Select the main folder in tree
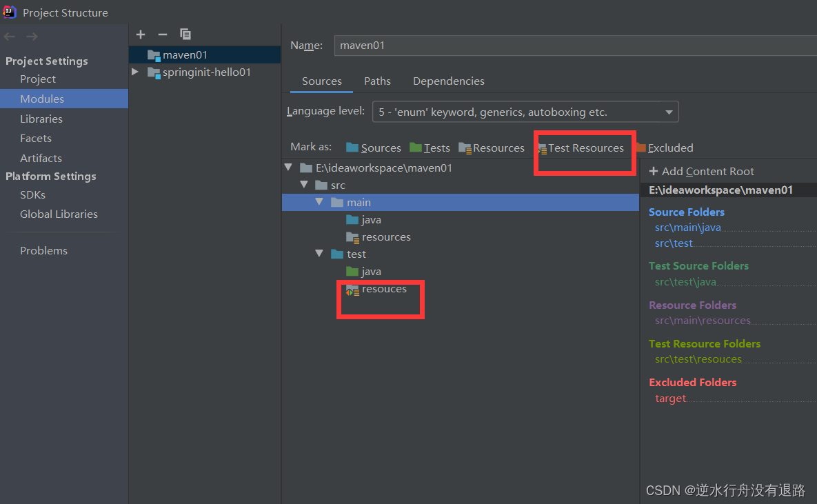The width and height of the screenshot is (817, 504). (461, 202)
